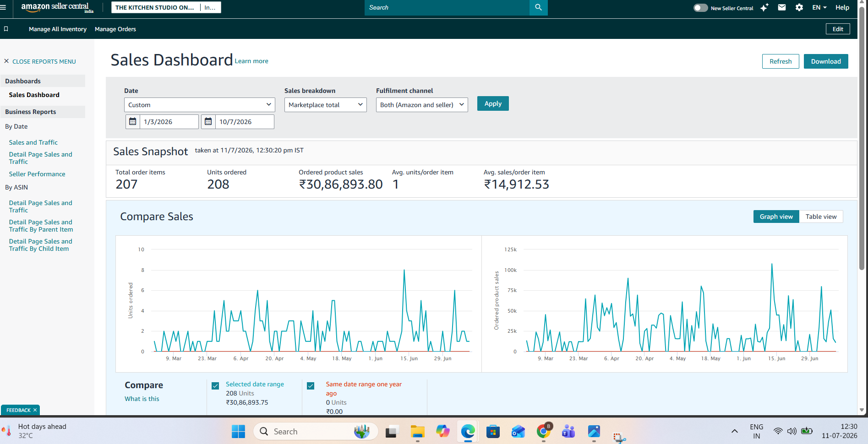The height and width of the screenshot is (444, 868).
Task: Close the Feedback tab with its X
Action: click(x=35, y=410)
